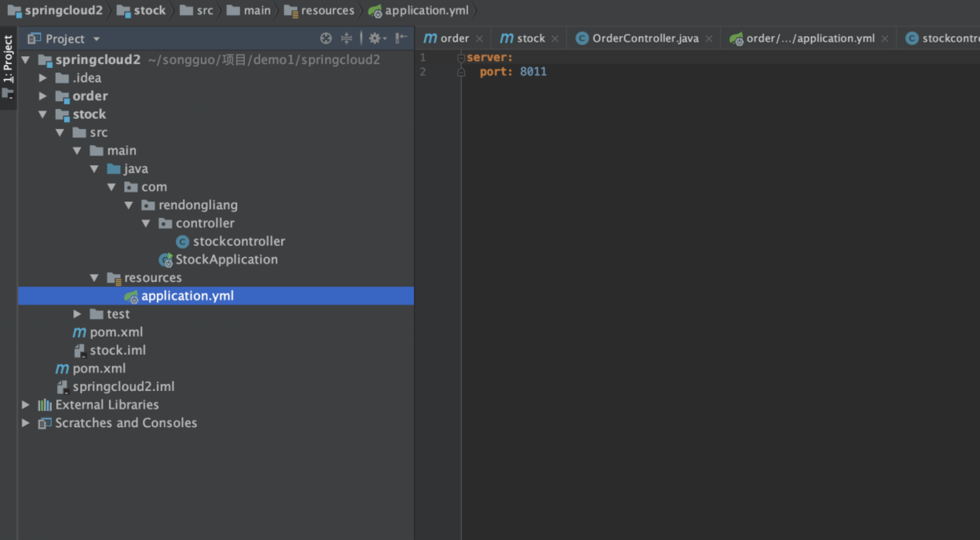Viewport: 980px width, 540px height.
Task: Select the application.yml Spring config icon in tree
Action: (x=131, y=296)
